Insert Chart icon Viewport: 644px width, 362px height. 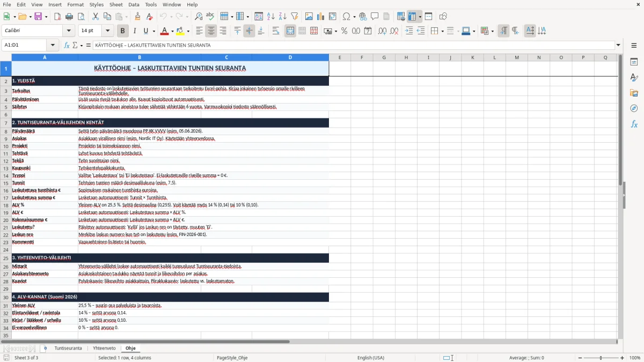[321, 17]
